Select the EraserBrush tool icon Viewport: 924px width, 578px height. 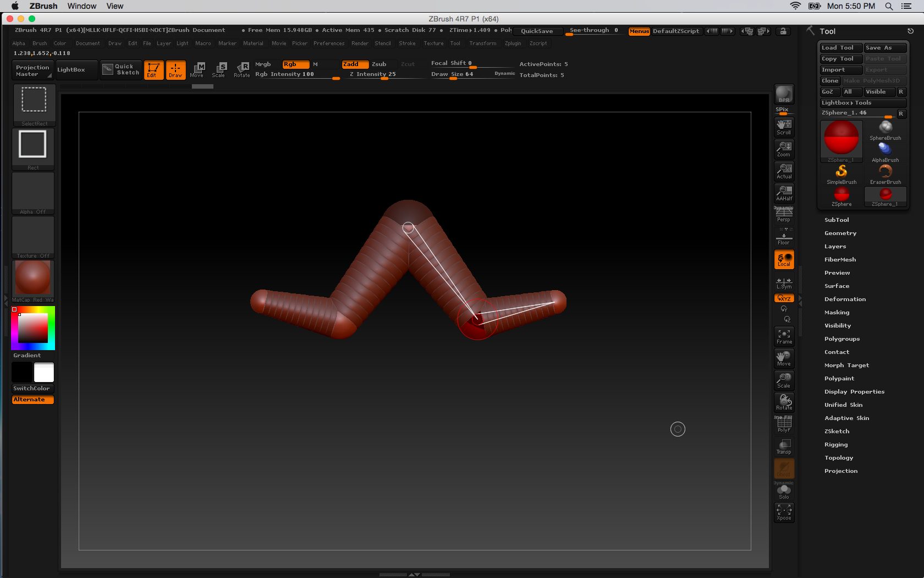[886, 175]
